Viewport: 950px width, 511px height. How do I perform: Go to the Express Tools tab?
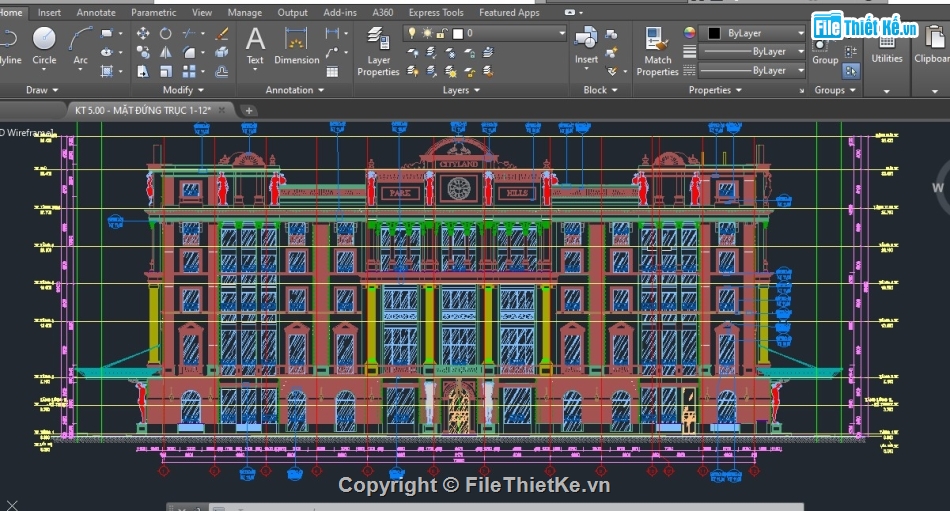click(436, 12)
